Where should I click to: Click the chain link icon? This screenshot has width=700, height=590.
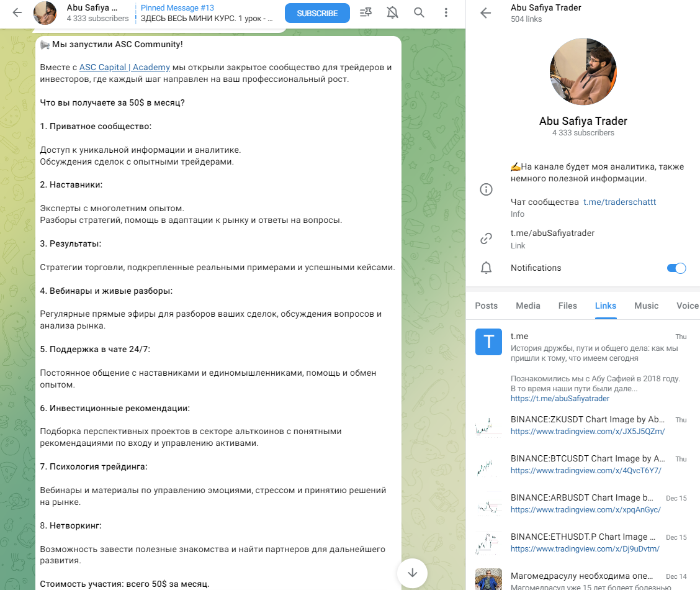[486, 238]
